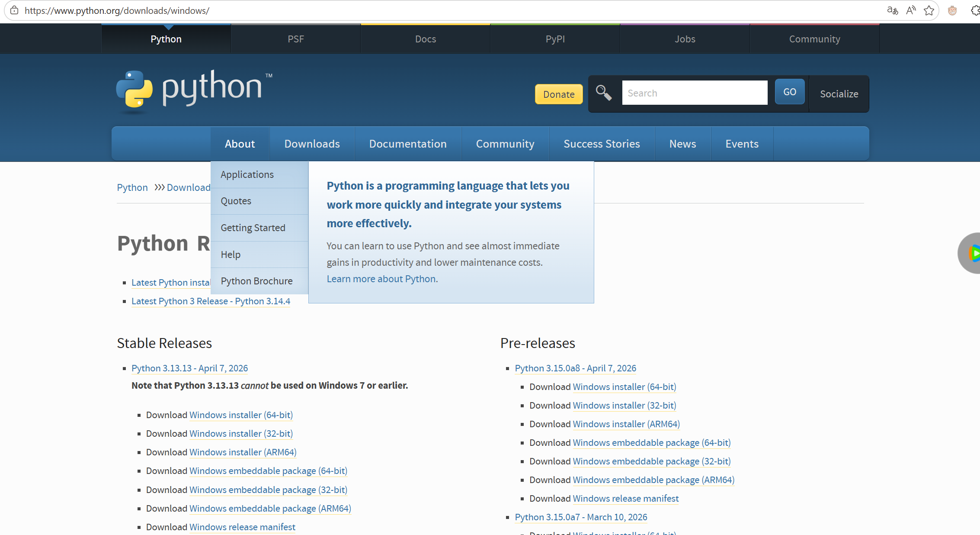Download stable Windows installer (ARM64)
This screenshot has height=535, width=980.
(243, 452)
